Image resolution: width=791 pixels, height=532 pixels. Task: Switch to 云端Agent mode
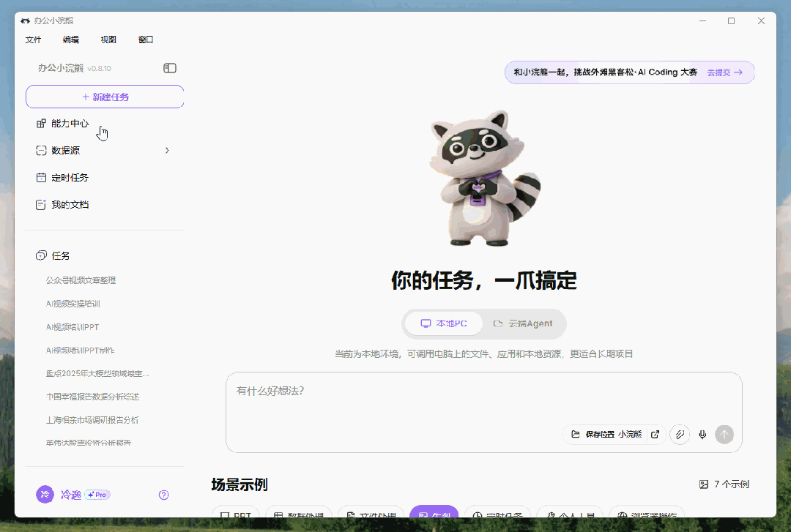click(523, 323)
